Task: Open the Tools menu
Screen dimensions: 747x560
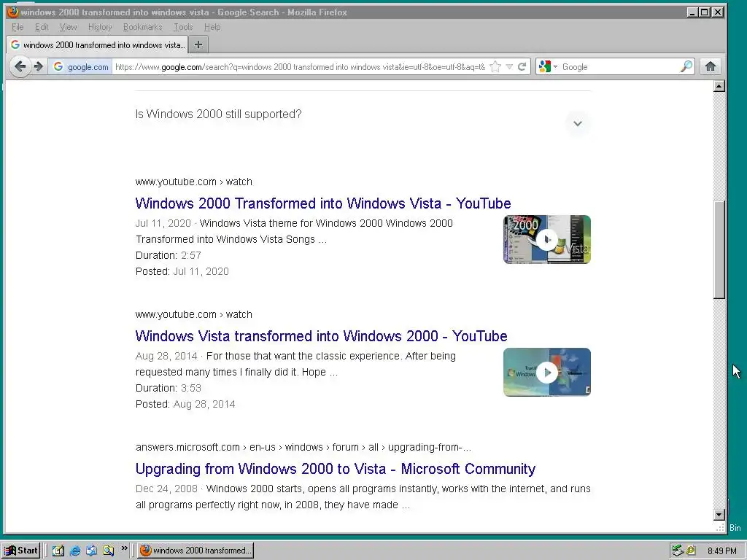Action: (x=183, y=27)
